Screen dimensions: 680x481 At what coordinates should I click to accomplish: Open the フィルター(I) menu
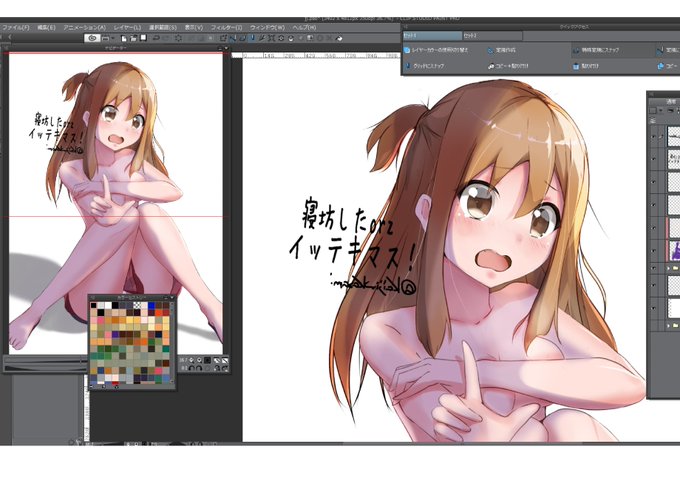pos(226,27)
